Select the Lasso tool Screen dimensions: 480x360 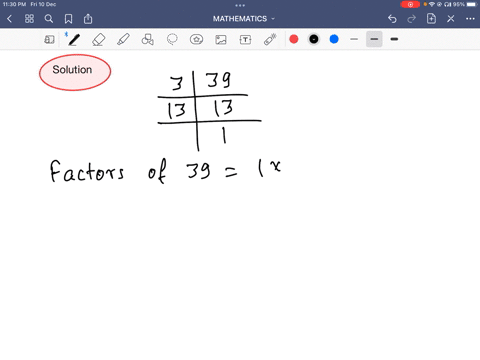point(172,40)
